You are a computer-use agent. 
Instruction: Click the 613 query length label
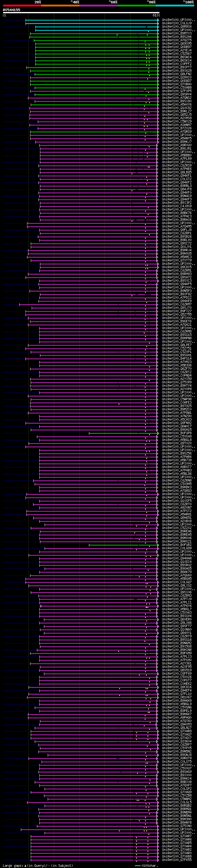[x=155, y=15]
